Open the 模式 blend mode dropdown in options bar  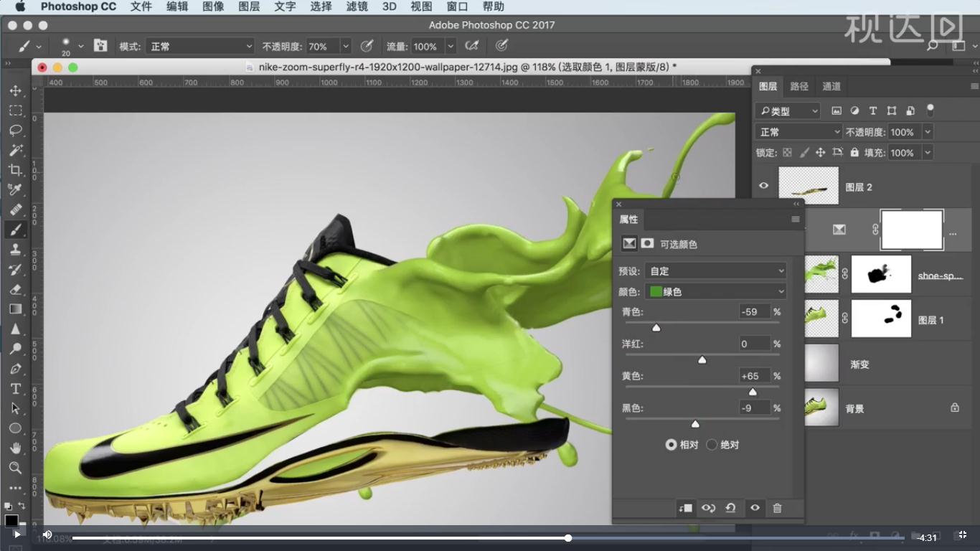click(x=200, y=46)
